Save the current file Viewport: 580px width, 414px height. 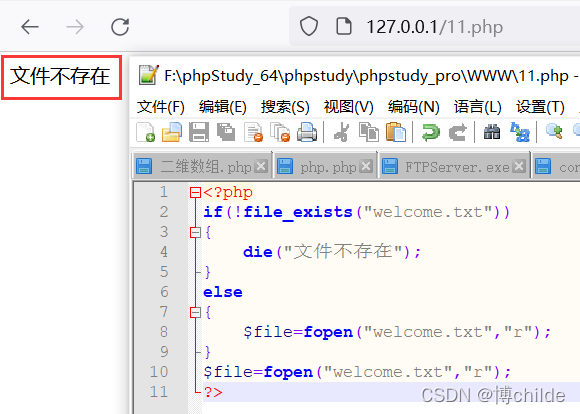199,132
